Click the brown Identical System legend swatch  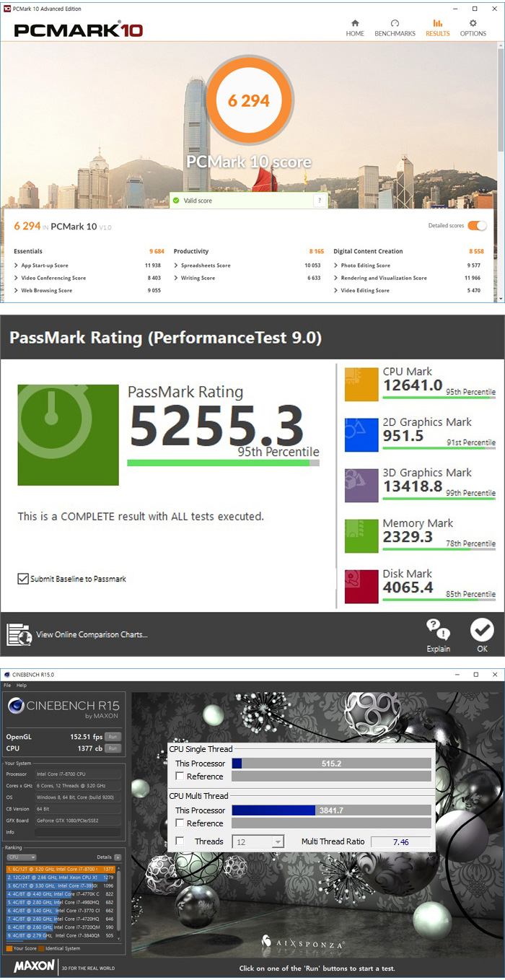tap(42, 948)
